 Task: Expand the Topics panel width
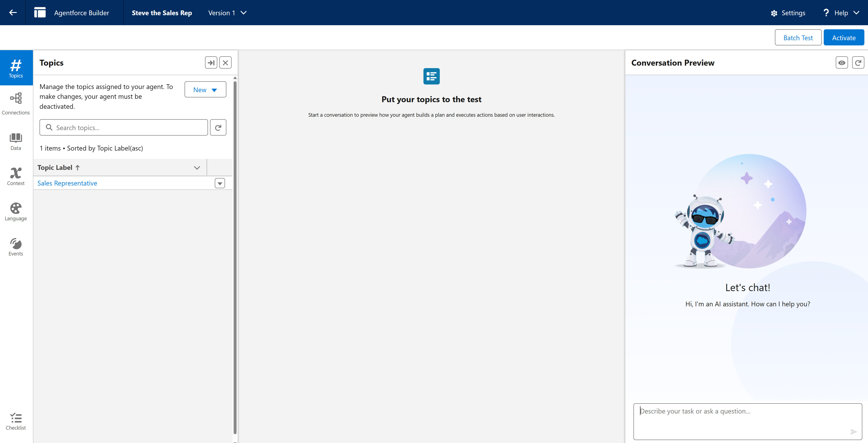211,63
